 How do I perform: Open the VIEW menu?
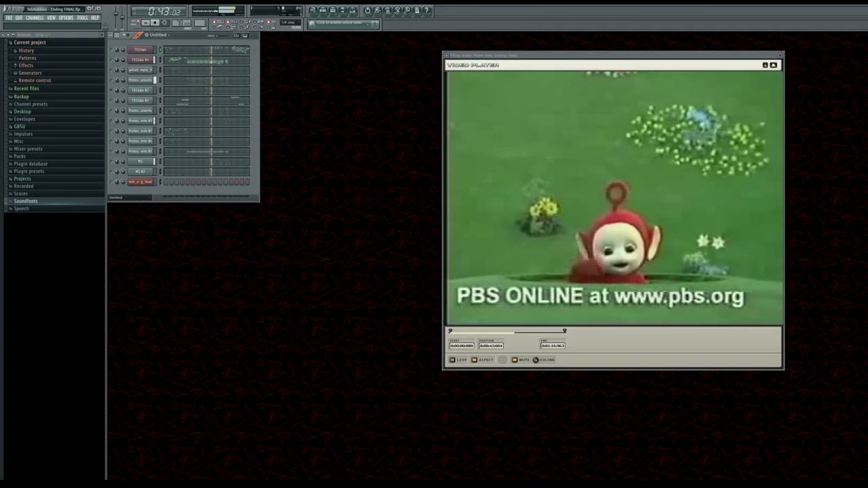pyautogui.click(x=51, y=18)
